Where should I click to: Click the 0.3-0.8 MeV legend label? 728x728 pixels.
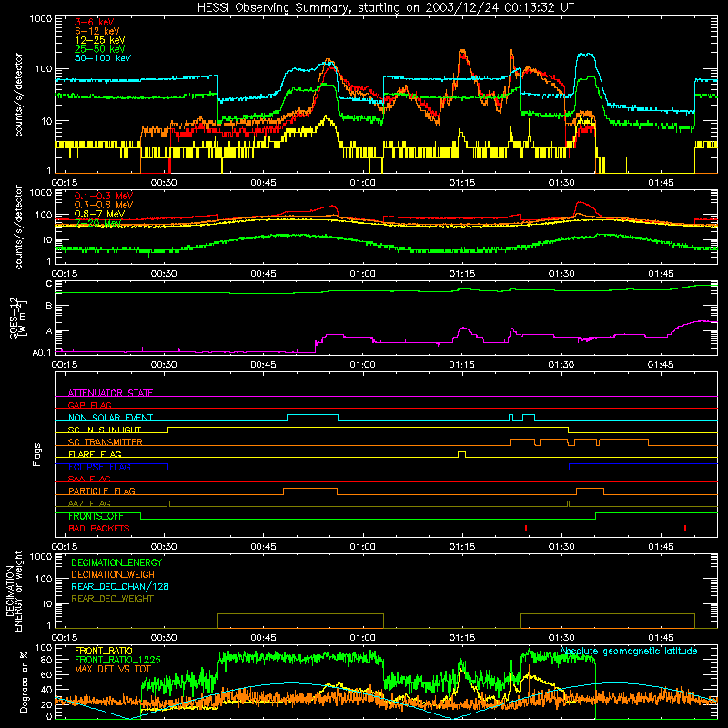coord(104,205)
